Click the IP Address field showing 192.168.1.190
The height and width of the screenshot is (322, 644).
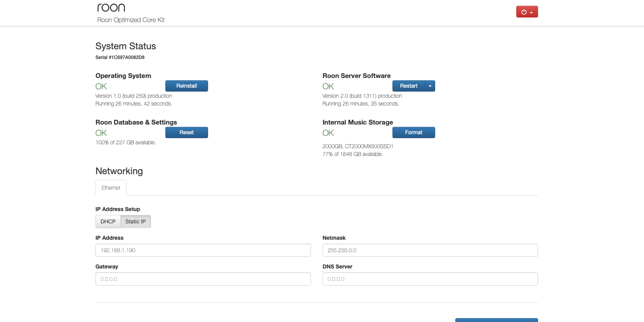[x=203, y=250]
